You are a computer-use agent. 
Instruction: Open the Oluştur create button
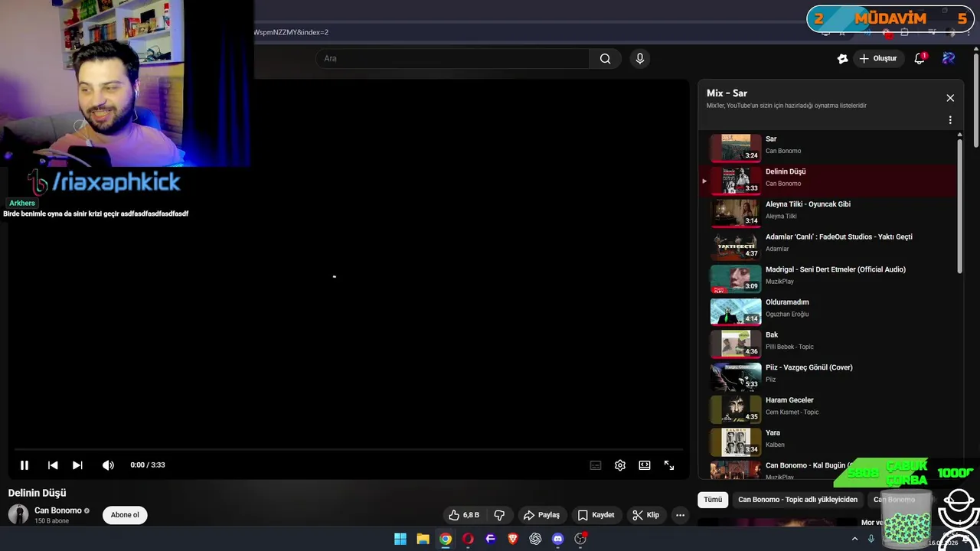pyautogui.click(x=878, y=58)
